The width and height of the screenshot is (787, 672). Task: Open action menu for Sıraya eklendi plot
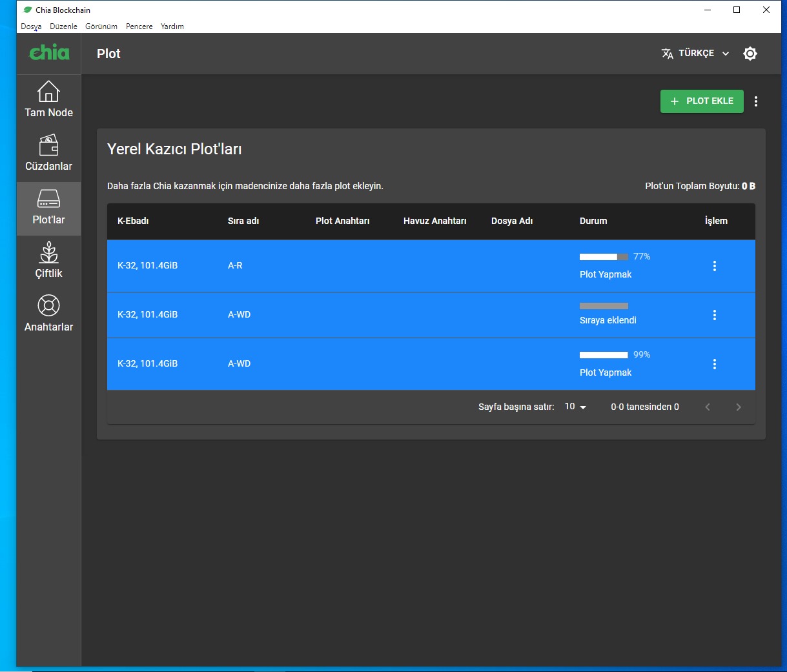tap(714, 315)
